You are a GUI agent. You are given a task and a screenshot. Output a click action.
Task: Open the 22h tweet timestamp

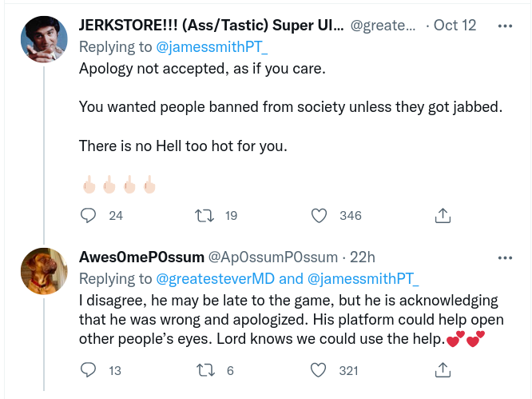point(362,257)
